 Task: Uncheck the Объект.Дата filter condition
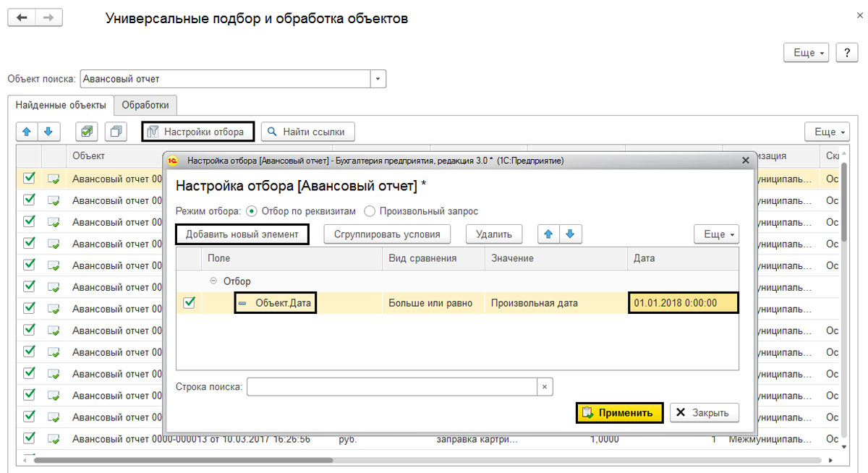(x=189, y=303)
